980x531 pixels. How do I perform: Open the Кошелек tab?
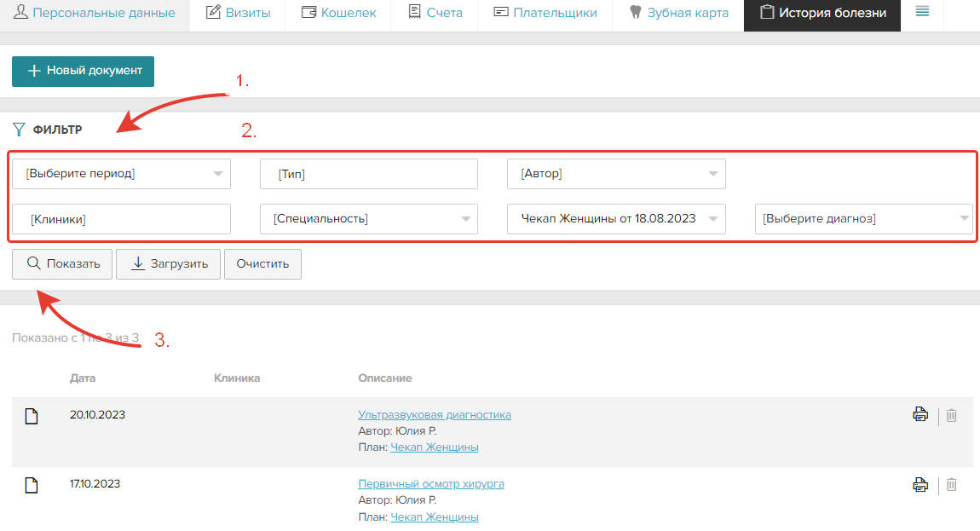[338, 13]
